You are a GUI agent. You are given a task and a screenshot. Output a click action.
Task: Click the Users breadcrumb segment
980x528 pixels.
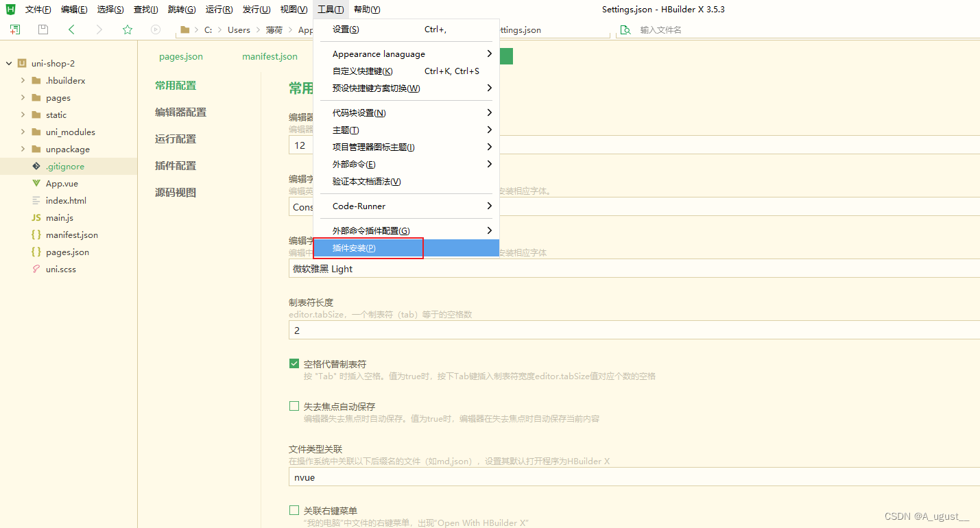pyautogui.click(x=239, y=29)
